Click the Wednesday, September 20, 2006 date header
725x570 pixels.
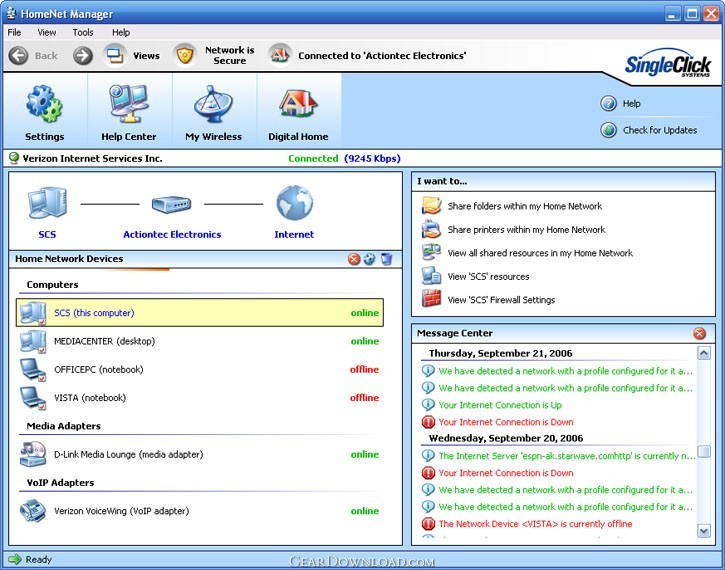click(x=506, y=438)
